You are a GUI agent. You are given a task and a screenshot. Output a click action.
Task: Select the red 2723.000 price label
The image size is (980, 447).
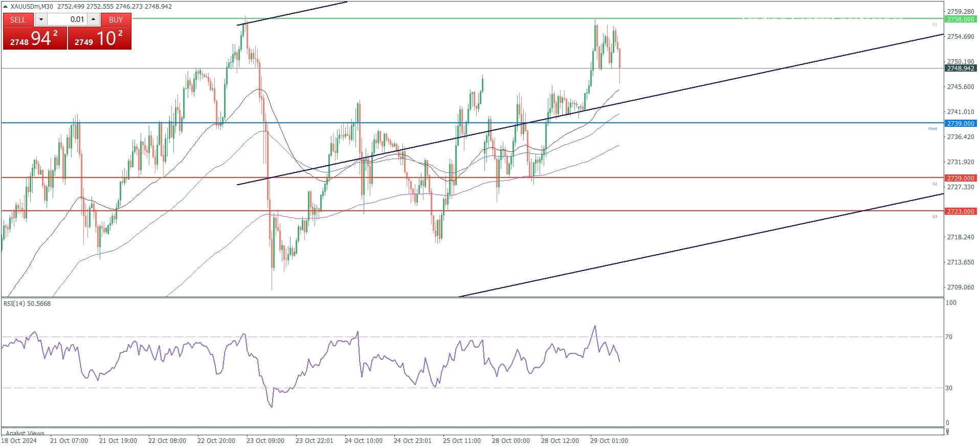(960, 211)
